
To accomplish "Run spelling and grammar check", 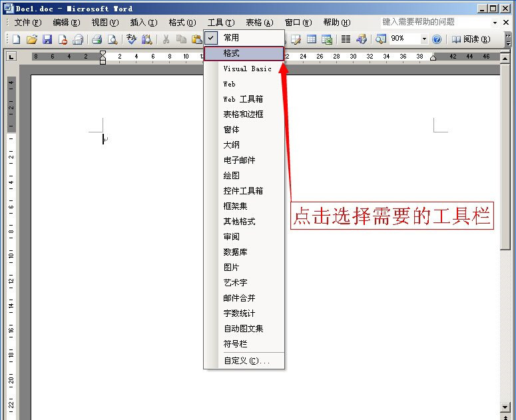I will click(132, 39).
